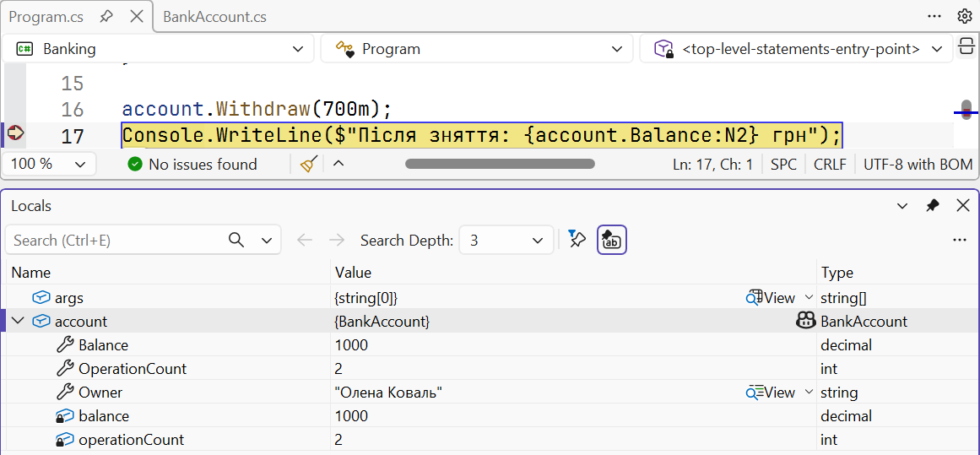Toggle the ab pinned-names display button

pyautogui.click(x=612, y=240)
